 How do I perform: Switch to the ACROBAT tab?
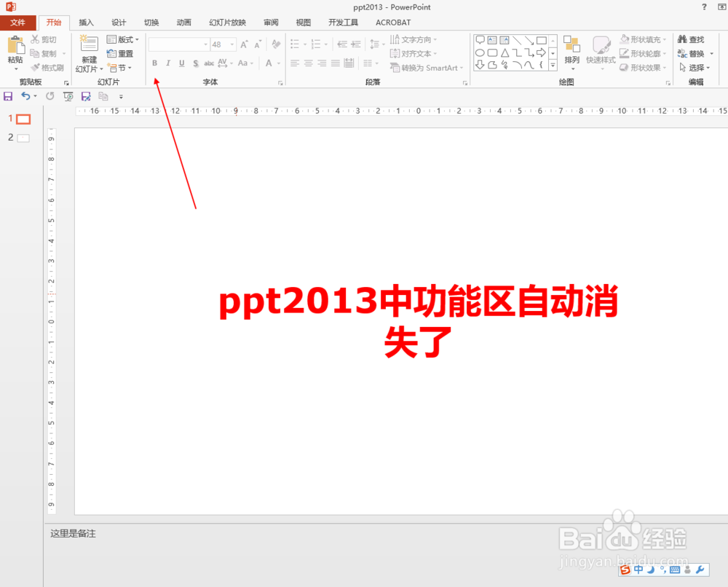click(x=393, y=23)
